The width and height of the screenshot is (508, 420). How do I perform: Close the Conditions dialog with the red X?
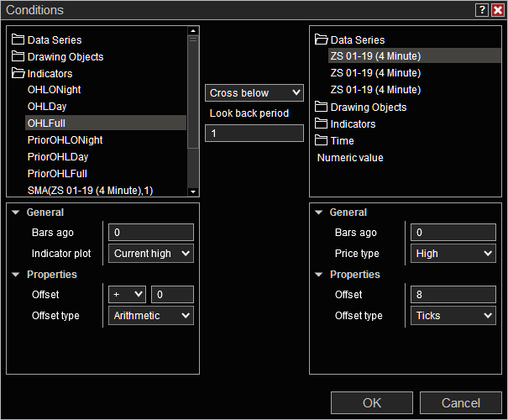pos(498,10)
